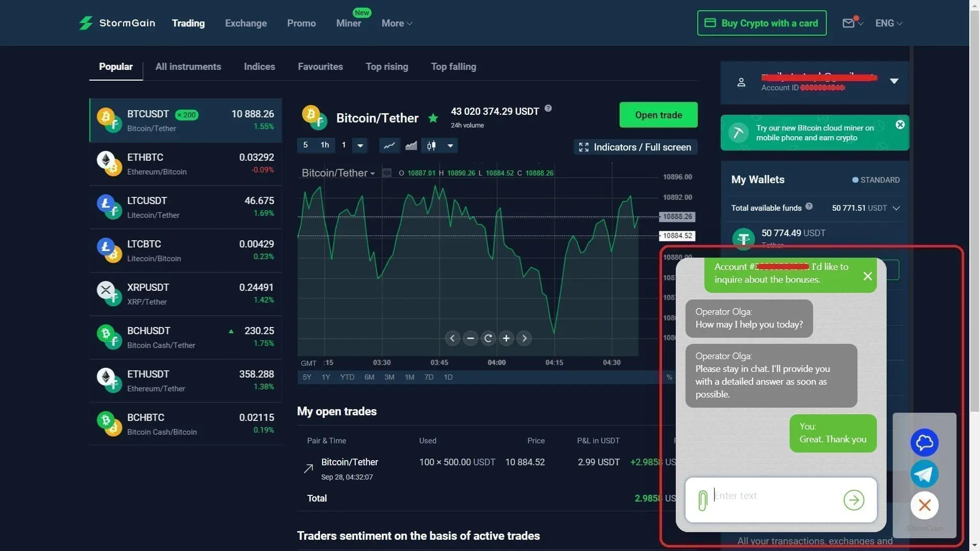Open the ENG language dropdown
The image size is (980, 551).
[889, 23]
